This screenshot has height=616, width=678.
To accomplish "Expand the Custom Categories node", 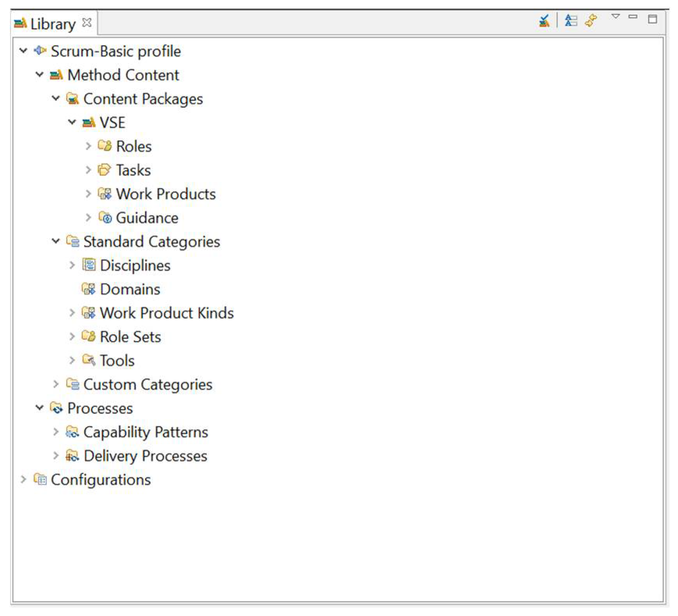I will click(56, 384).
